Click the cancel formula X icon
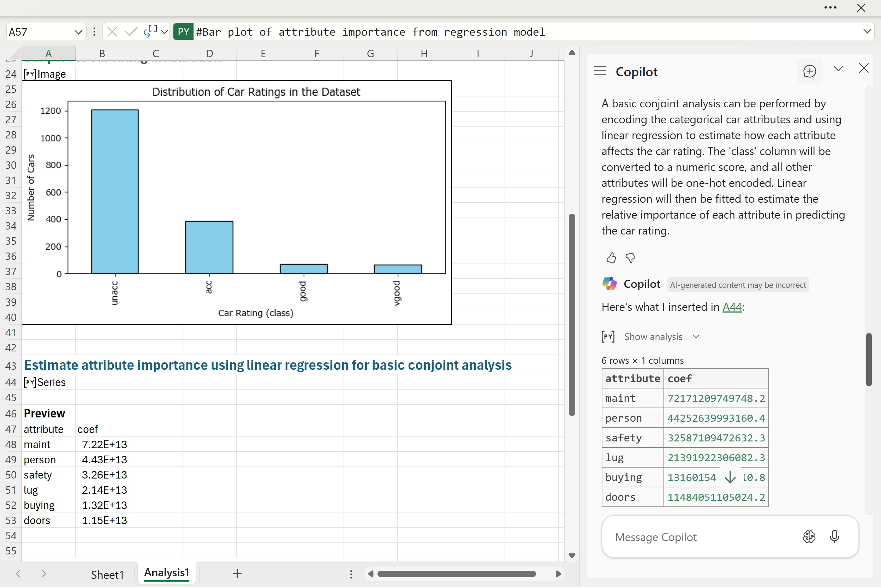Screen dimensions: 881x588 (x=112, y=32)
